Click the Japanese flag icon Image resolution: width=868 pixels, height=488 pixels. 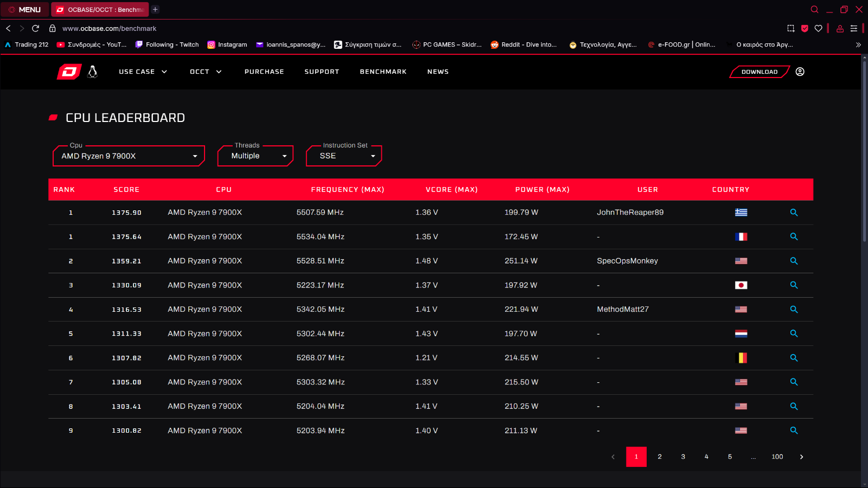tap(741, 285)
